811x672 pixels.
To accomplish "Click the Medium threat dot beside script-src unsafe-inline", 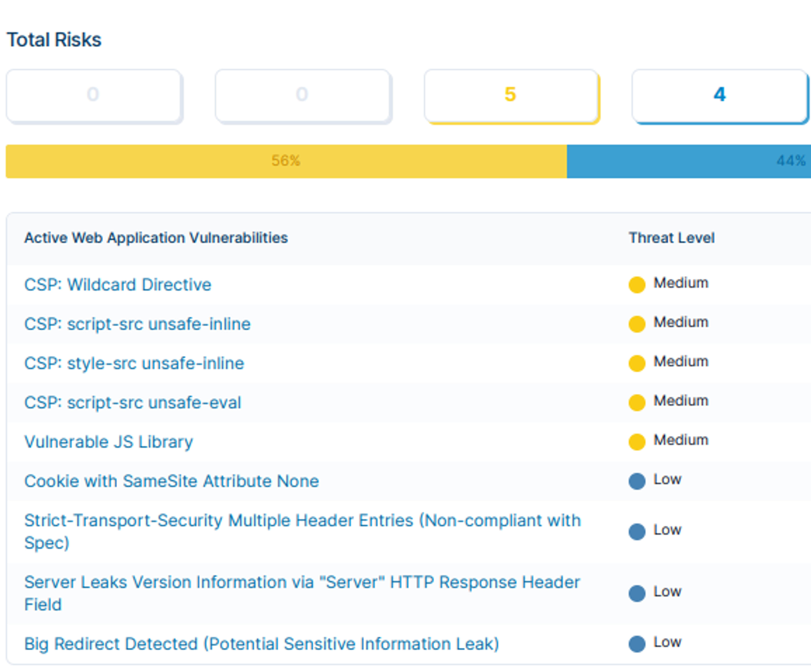I will click(x=637, y=324).
